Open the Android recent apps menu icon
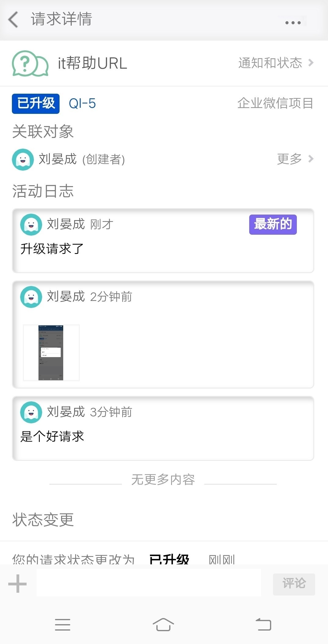328x644 pixels. click(x=63, y=624)
